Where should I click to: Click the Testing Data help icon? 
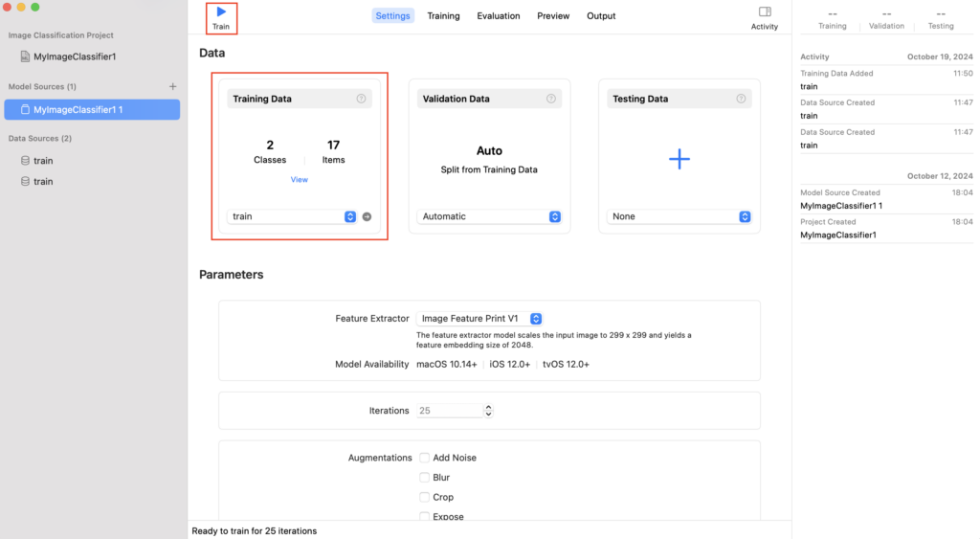coord(742,99)
